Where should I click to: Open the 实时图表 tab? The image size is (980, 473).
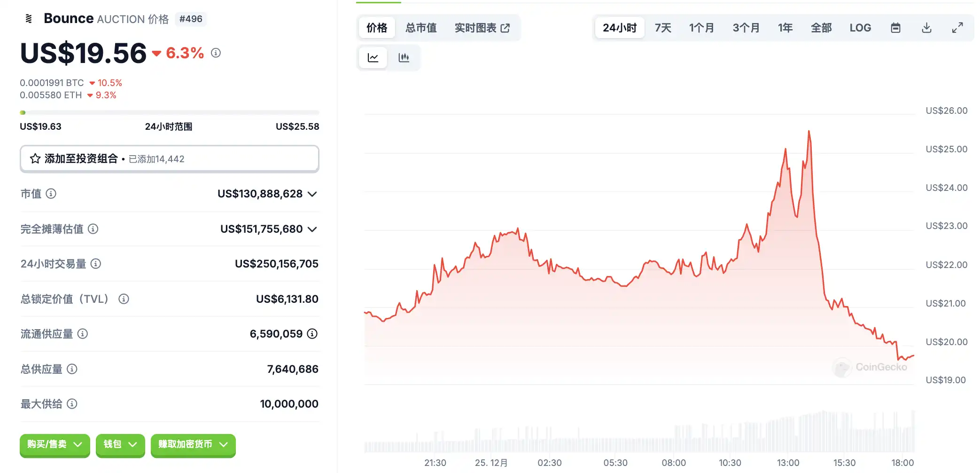pos(482,28)
